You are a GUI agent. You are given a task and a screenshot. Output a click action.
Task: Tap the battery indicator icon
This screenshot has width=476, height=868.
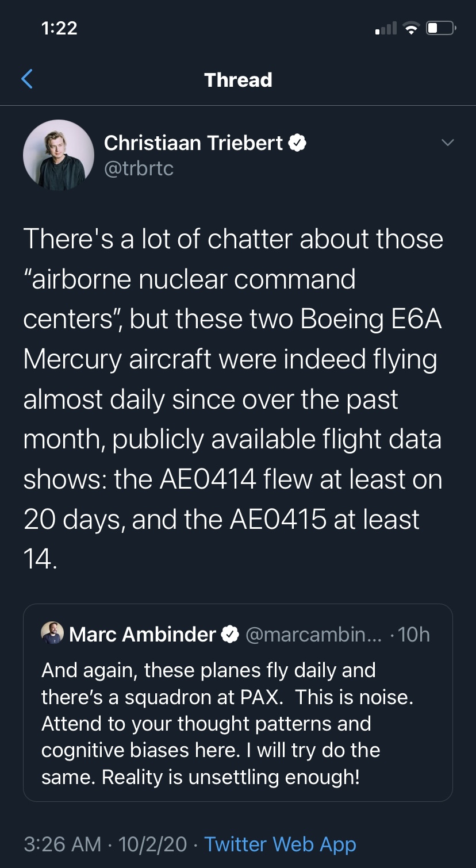tap(441, 28)
